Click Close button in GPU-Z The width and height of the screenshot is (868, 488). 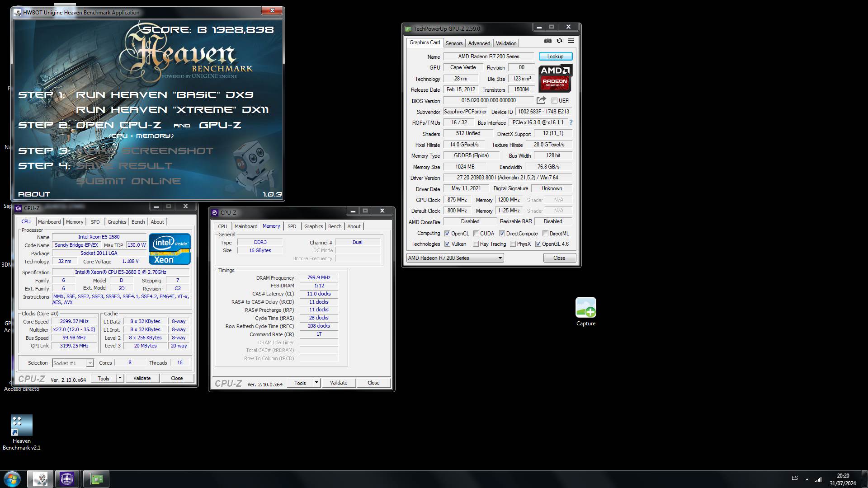pos(559,258)
